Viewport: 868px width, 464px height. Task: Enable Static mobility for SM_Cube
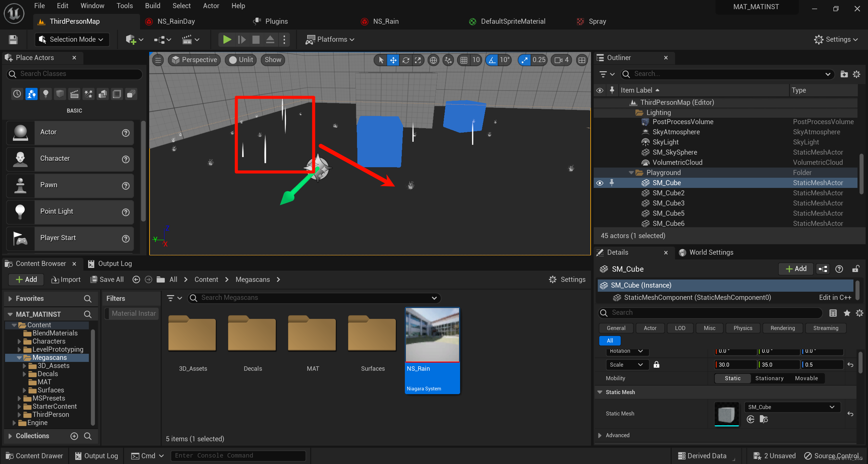click(732, 378)
